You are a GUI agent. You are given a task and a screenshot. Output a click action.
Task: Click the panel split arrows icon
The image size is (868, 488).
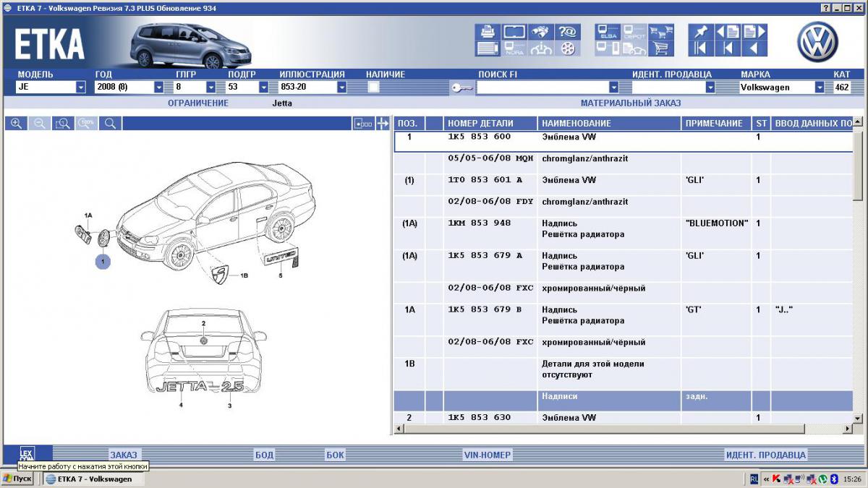click(x=383, y=124)
